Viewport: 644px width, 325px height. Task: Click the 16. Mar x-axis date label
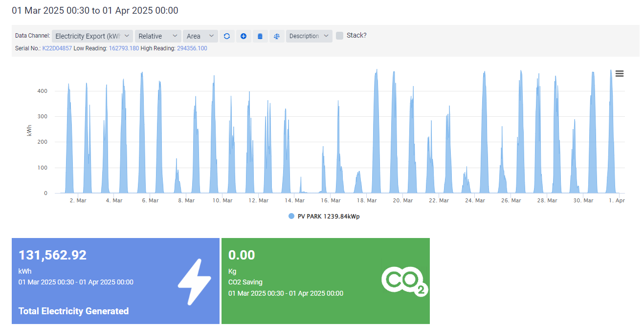331,200
